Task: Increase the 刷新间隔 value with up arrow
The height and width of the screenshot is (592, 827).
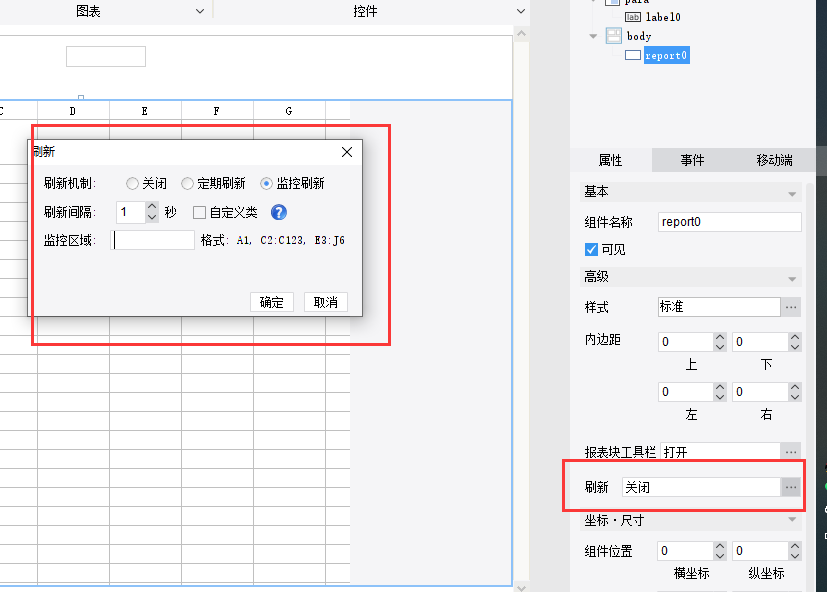Action: 152,207
